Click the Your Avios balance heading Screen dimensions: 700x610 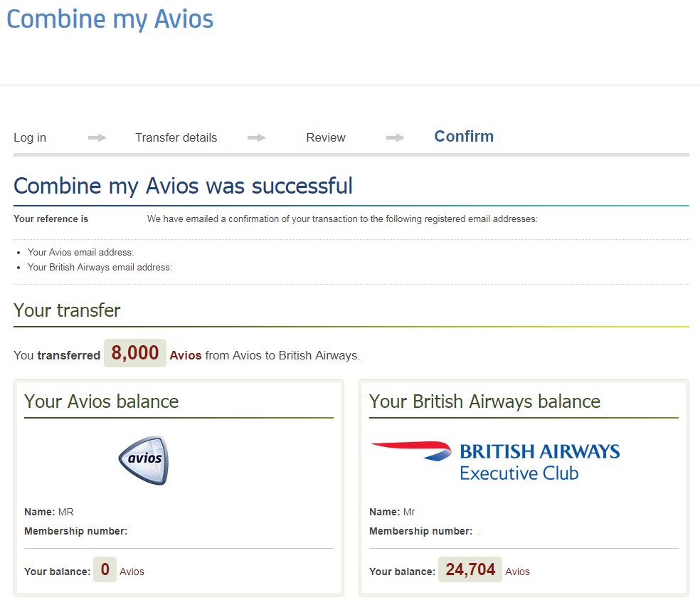(101, 401)
